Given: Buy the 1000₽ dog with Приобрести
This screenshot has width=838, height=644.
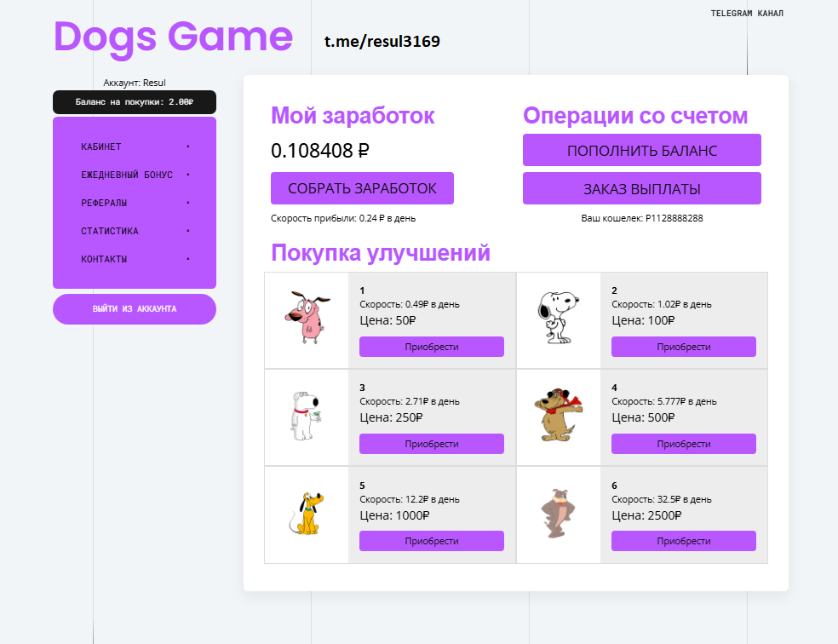Looking at the screenshot, I should coord(432,541).
